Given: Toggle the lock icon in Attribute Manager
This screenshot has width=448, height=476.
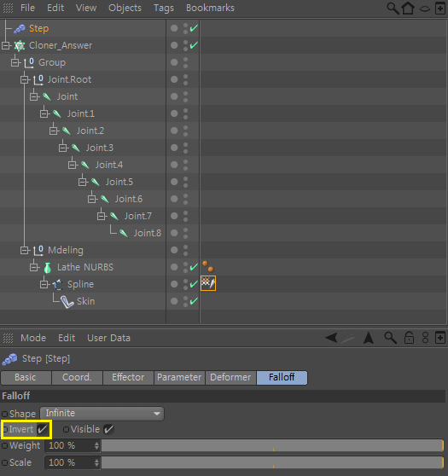Looking at the screenshot, I should (x=409, y=338).
